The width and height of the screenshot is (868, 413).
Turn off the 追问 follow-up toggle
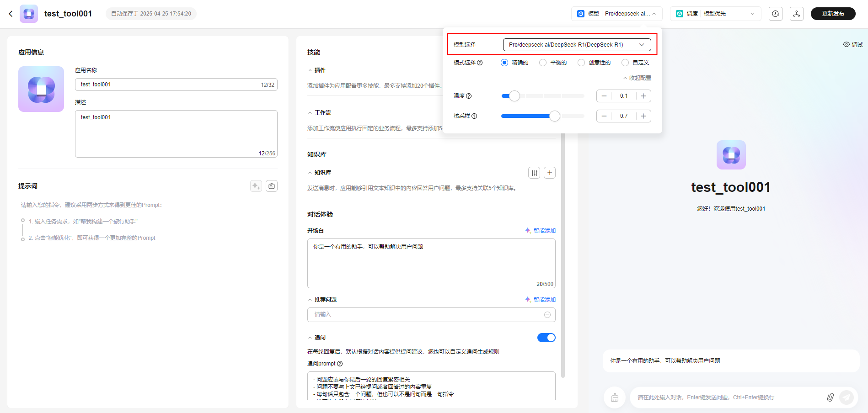(x=546, y=338)
